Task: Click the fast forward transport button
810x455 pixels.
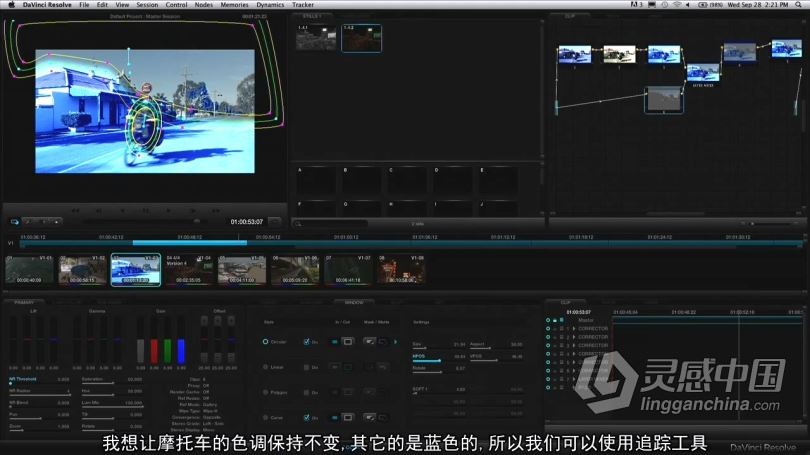Action: 216,211
